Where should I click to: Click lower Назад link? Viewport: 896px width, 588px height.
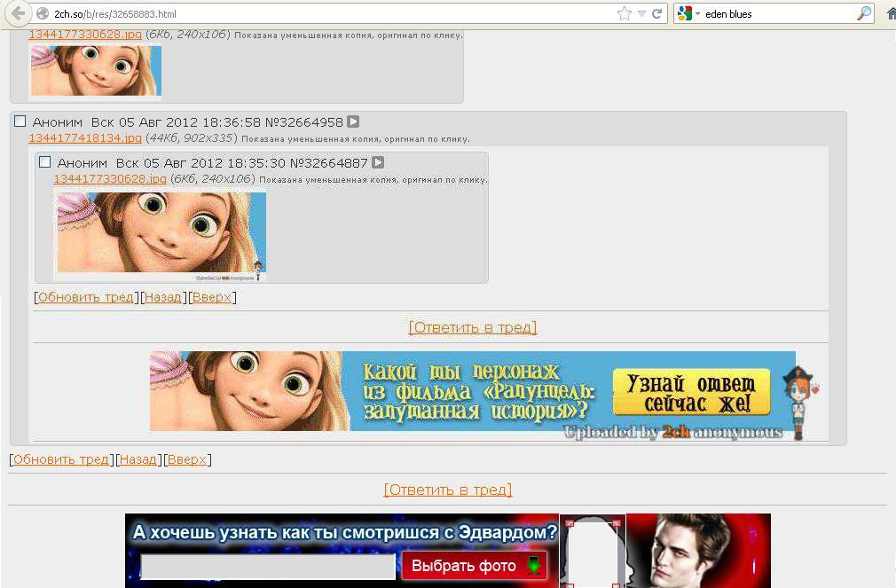[x=138, y=459]
